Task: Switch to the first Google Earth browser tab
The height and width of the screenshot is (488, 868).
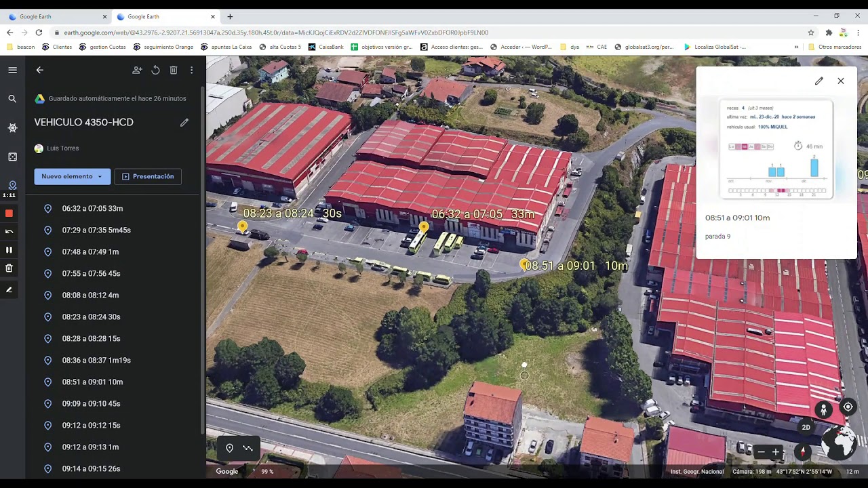Action: [x=57, y=16]
